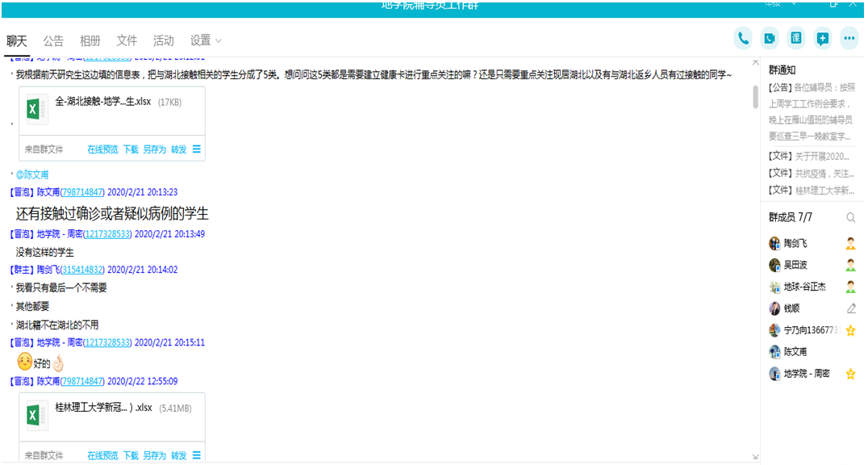Start a group voice call
This screenshot has height=465, width=868.
pyautogui.click(x=743, y=38)
